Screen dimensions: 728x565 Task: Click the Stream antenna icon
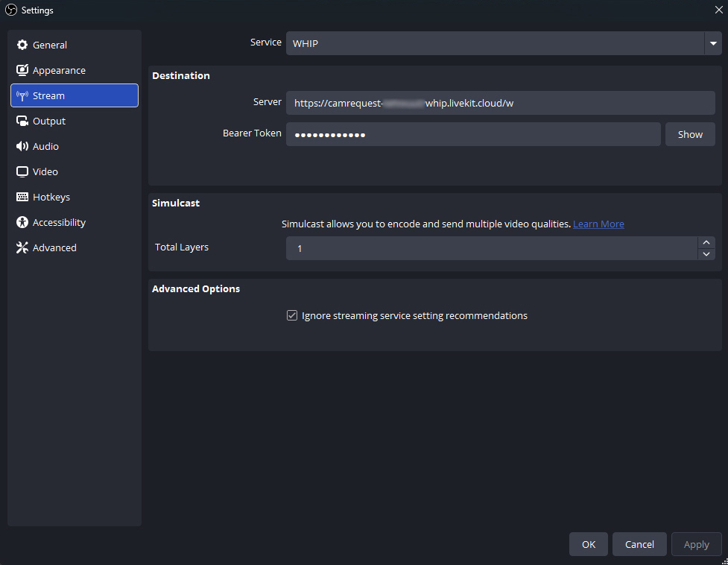(x=22, y=95)
